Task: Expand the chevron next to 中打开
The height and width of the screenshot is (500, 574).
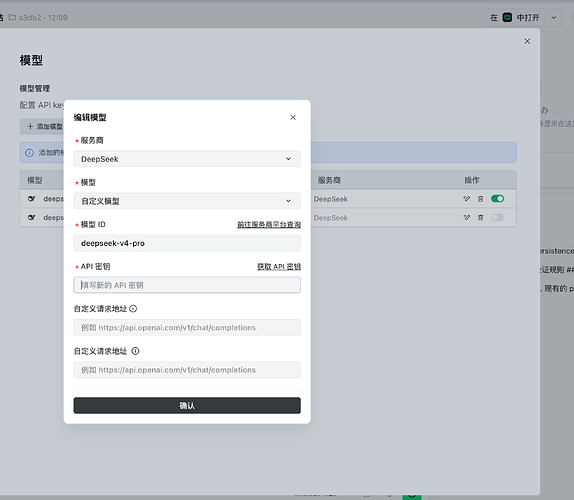Action: [x=554, y=17]
